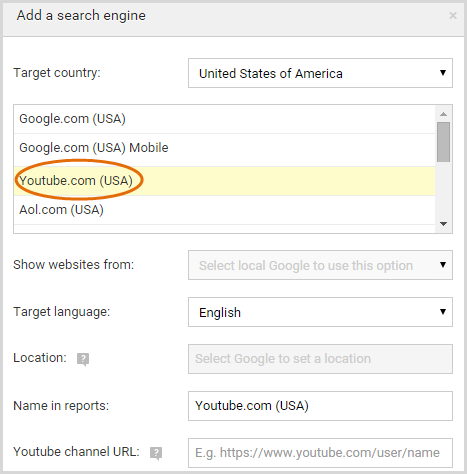Open the Target country dropdown
The width and height of the screenshot is (467, 474).
tap(320, 73)
